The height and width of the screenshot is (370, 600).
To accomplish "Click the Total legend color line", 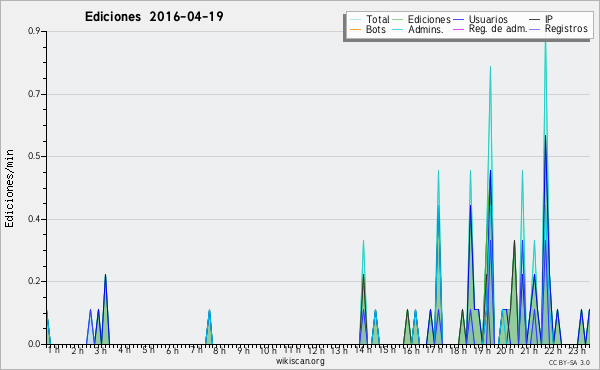I will (x=355, y=20).
